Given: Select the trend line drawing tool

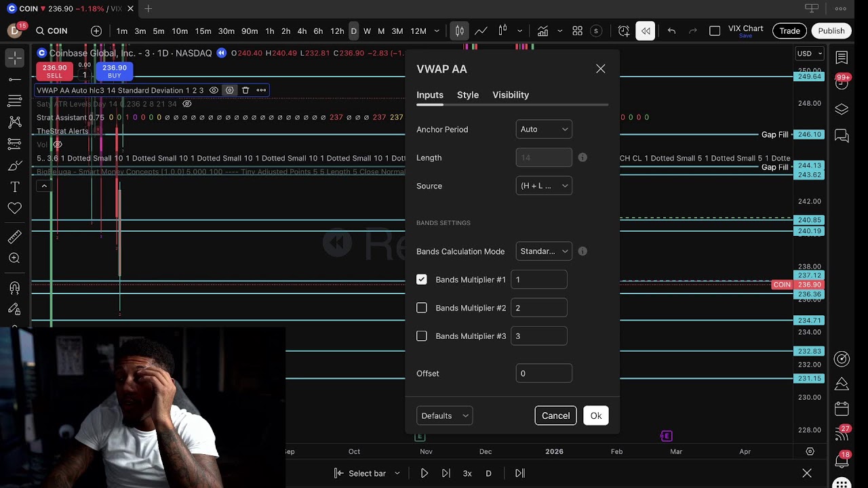Looking at the screenshot, I should pos(14,79).
